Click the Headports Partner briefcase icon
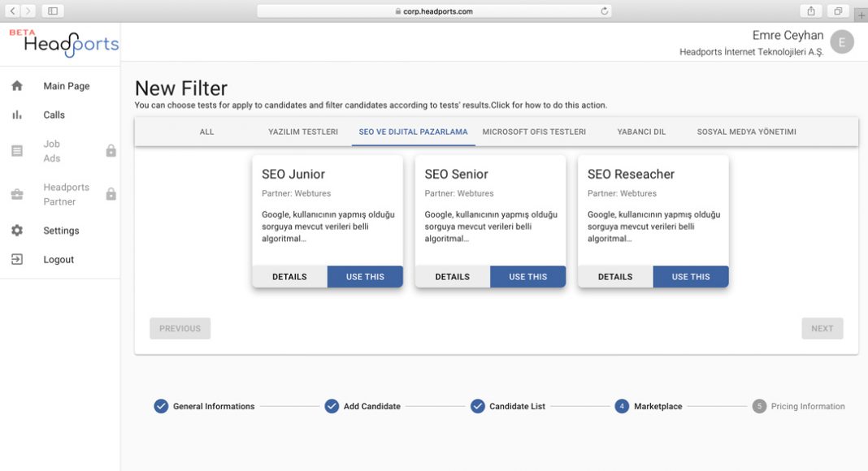Viewport: 868px width, 471px height. pyautogui.click(x=17, y=194)
